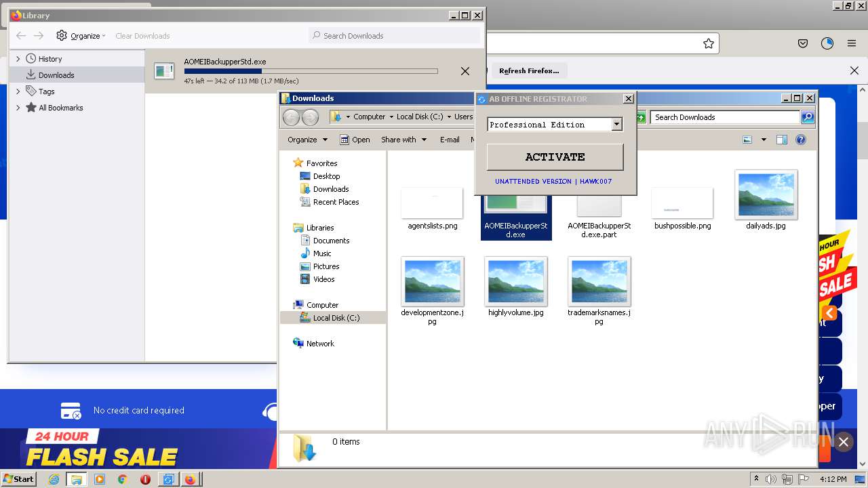This screenshot has height=488, width=868.
Task: Open Explorer Organize menu
Action: coord(307,140)
